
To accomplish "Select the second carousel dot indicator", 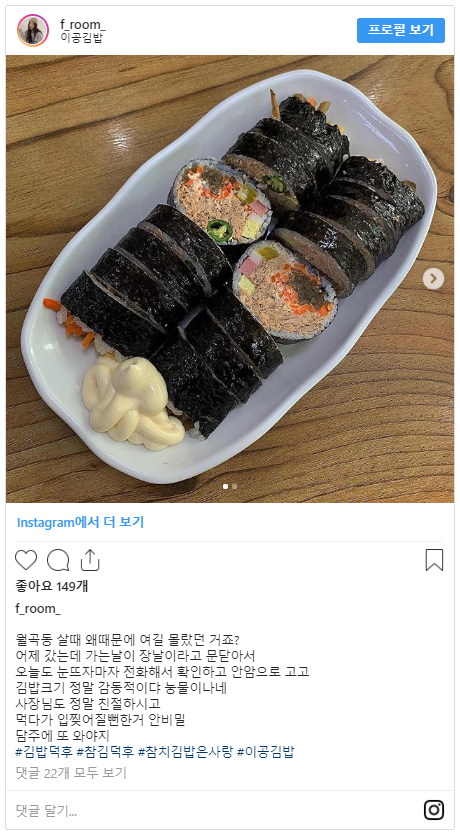I will pyautogui.click(x=235, y=486).
